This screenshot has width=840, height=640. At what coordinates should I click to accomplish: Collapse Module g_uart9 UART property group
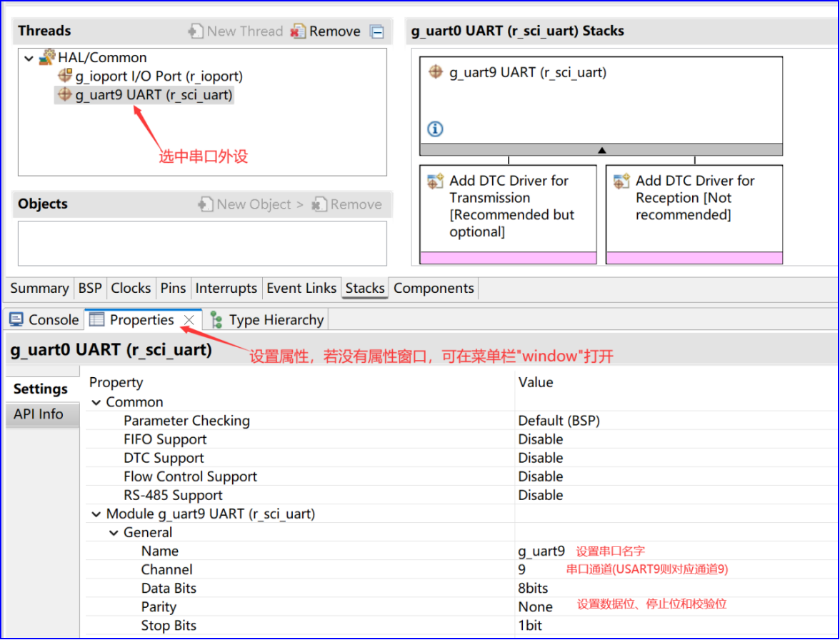coord(96,514)
